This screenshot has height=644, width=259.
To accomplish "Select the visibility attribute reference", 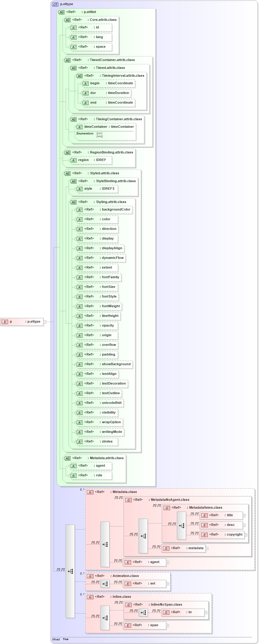I will (x=96, y=413).
